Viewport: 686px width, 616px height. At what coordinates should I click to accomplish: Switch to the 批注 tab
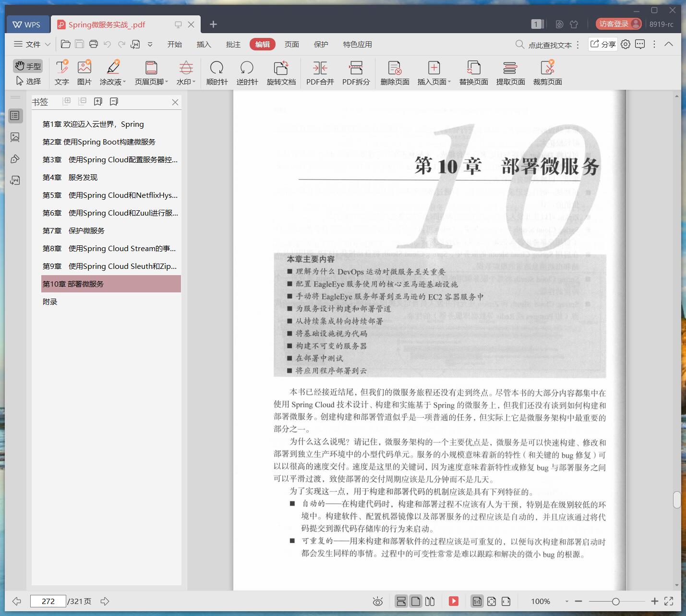pos(233,44)
